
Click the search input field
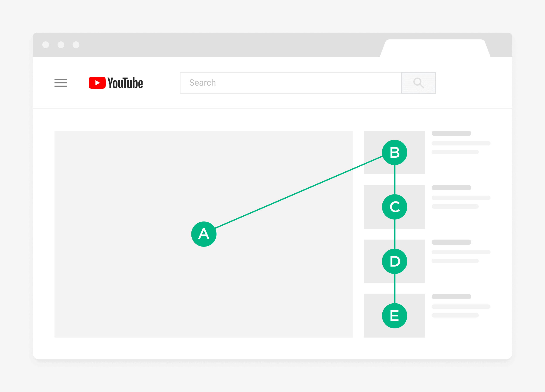290,82
